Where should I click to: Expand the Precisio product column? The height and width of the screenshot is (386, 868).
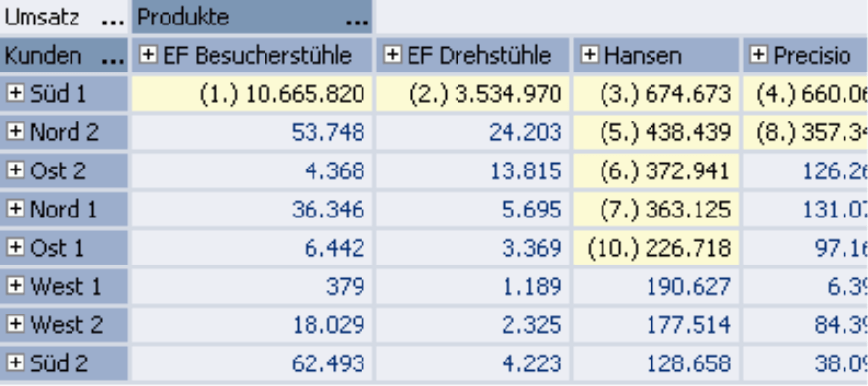759,55
